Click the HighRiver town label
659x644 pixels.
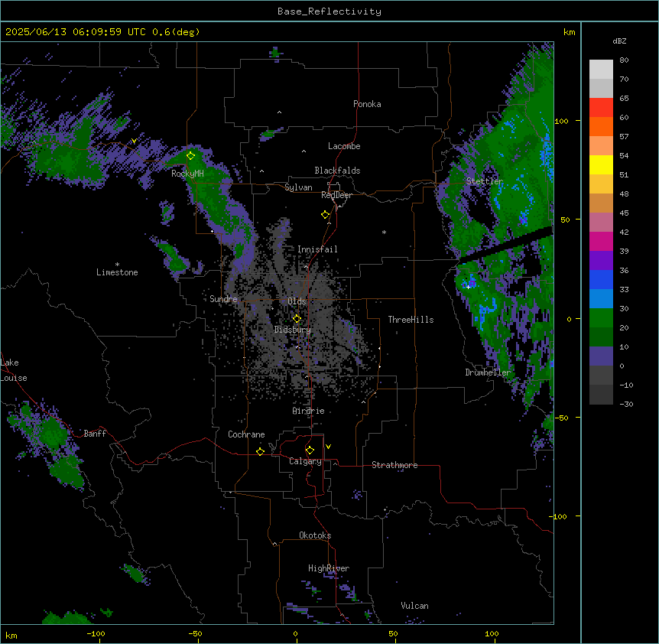click(329, 568)
